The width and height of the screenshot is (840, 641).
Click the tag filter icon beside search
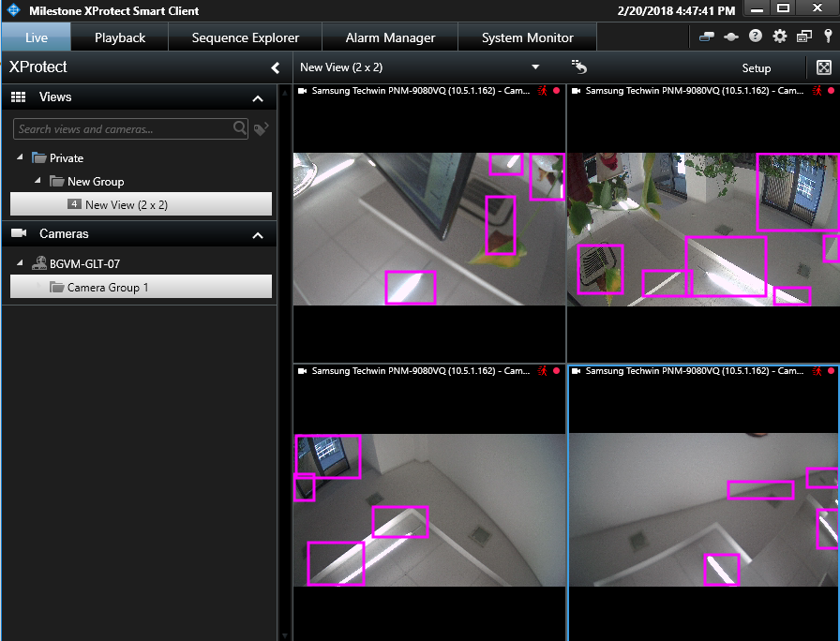261,129
